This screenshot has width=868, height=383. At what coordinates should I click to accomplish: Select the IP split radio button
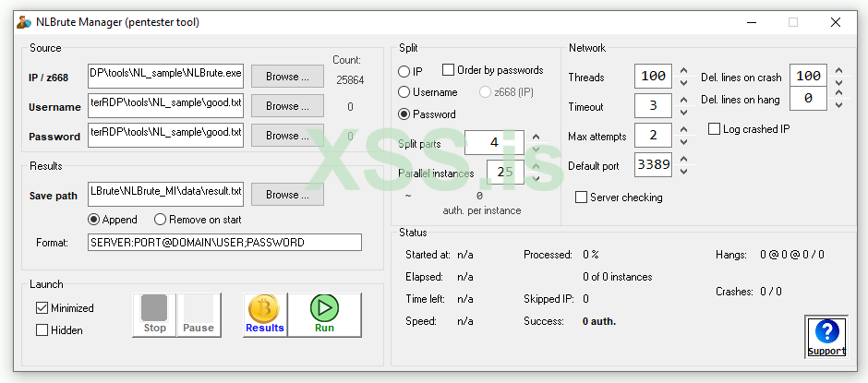click(404, 72)
